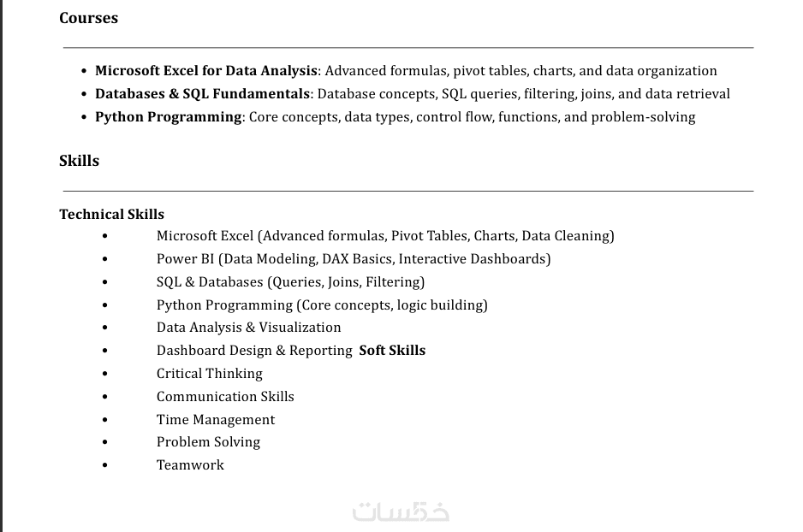Click the bold Soft Skills label
This screenshot has height=532, width=803.
pos(392,351)
